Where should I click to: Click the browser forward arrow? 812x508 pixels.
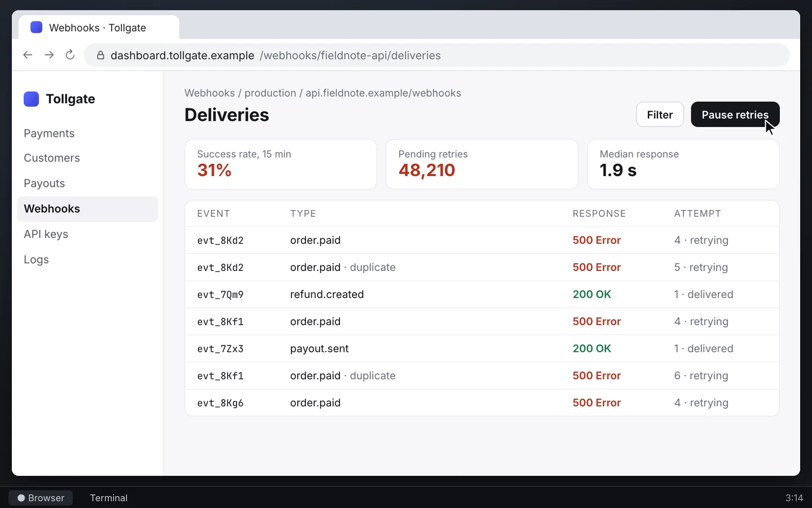(49, 55)
